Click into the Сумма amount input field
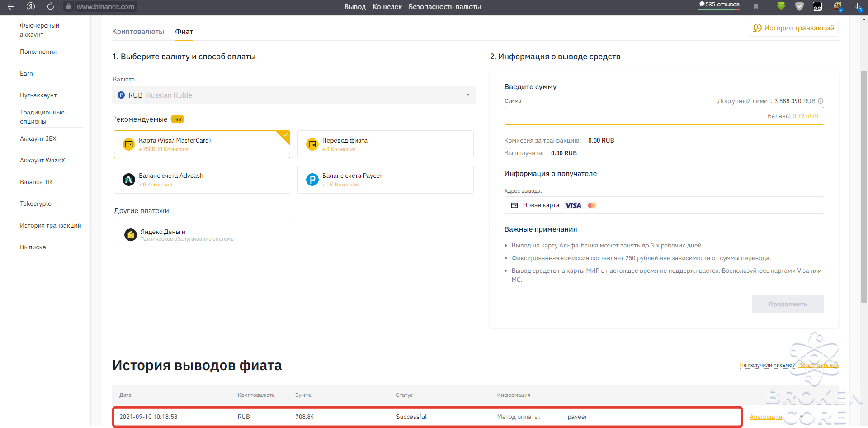868x428 pixels. [x=664, y=116]
